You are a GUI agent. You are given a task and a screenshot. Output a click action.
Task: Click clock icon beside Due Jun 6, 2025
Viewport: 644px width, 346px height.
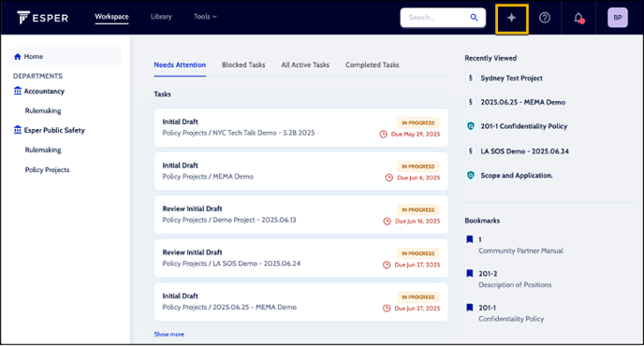pyautogui.click(x=389, y=178)
